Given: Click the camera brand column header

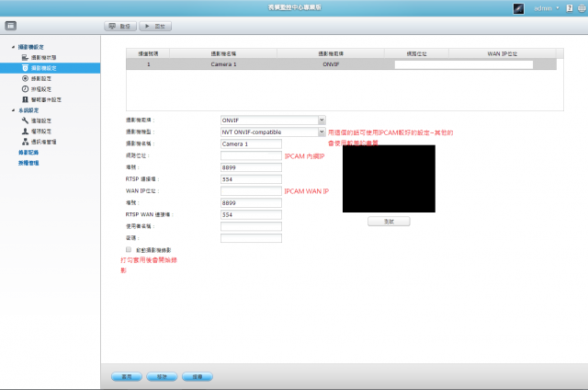Looking at the screenshot, I should (331, 53).
